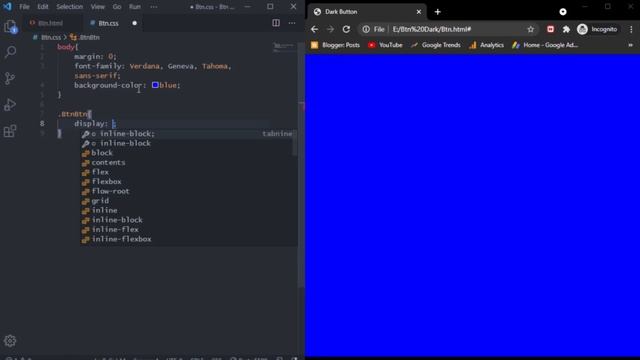Image resolution: width=640 pixels, height=360 pixels.
Task: Open the blue color swatch picker
Action: tap(155, 85)
